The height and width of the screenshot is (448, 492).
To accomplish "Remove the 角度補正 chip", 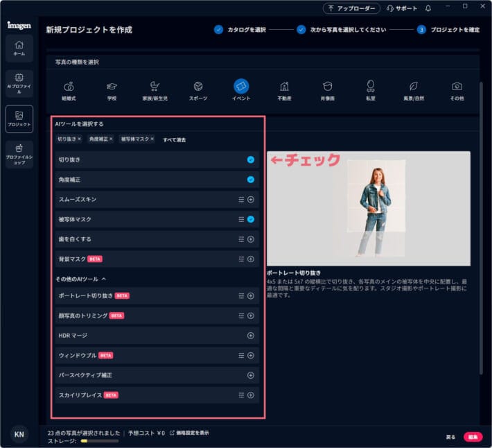I will (x=111, y=139).
